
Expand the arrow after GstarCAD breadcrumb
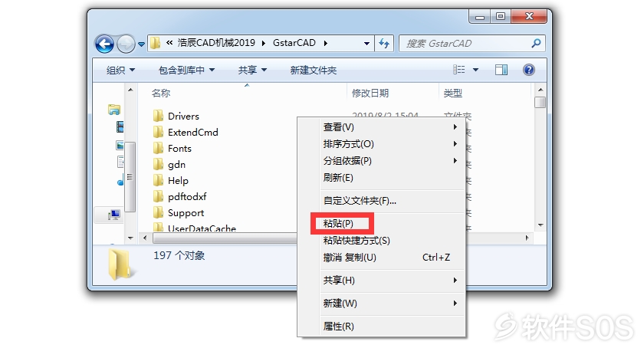click(x=326, y=43)
